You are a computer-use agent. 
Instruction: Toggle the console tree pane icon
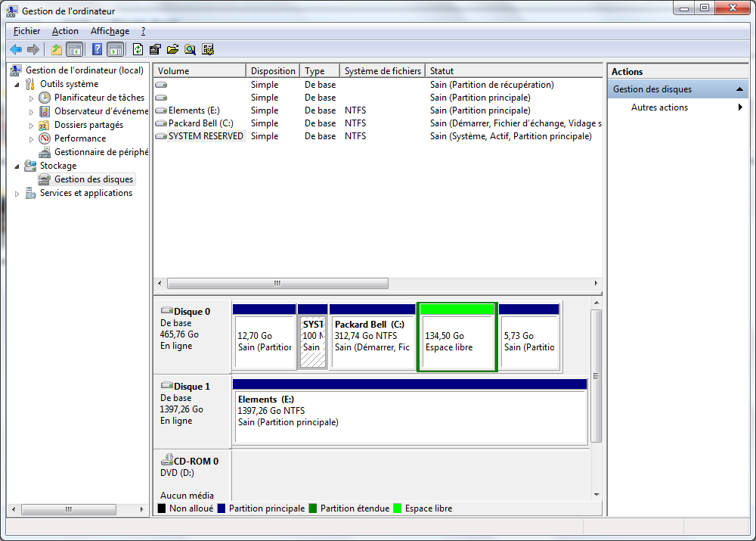(74, 49)
